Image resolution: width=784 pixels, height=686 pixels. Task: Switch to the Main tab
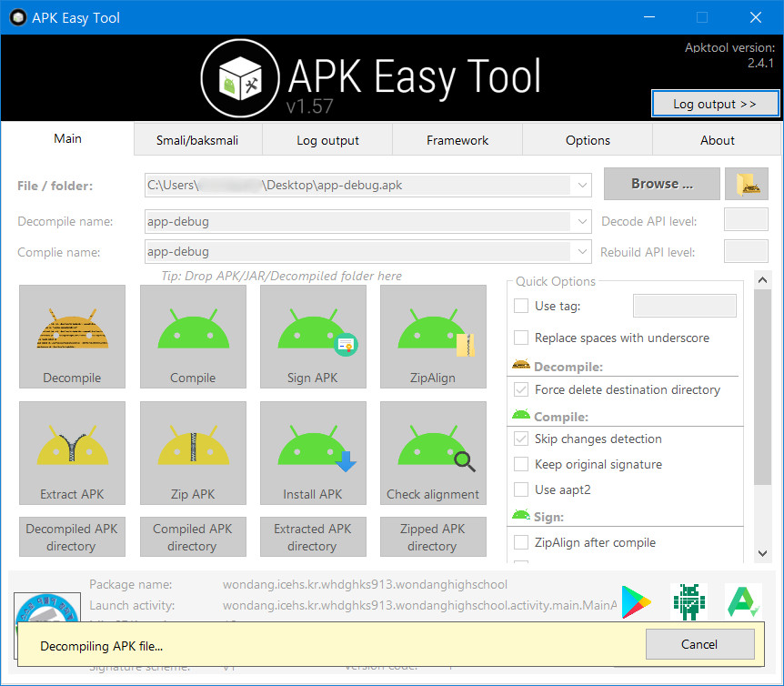pos(67,138)
